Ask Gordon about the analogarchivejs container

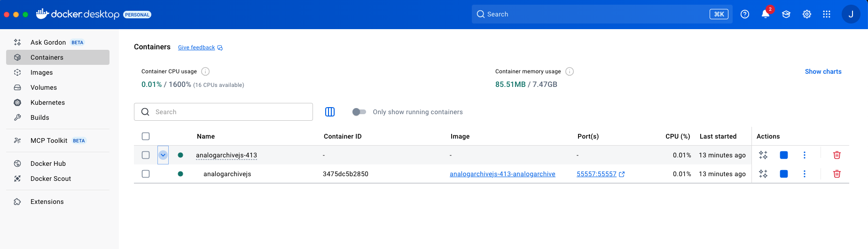point(763,174)
